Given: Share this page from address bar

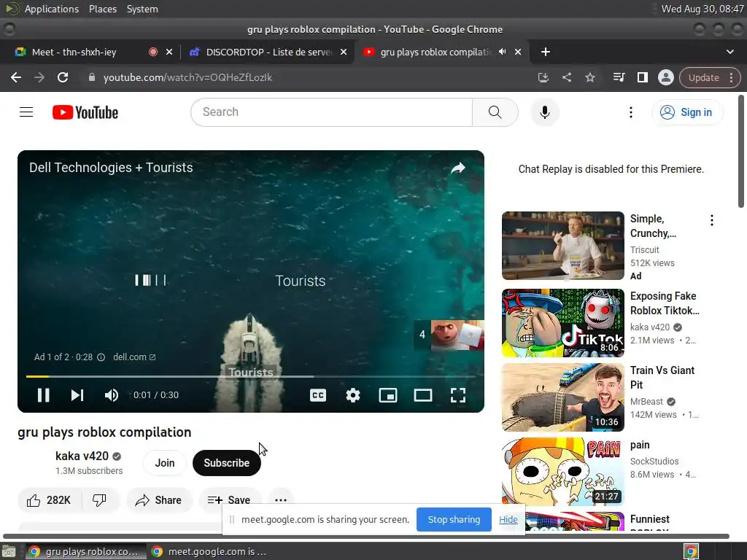Looking at the screenshot, I should [566, 77].
